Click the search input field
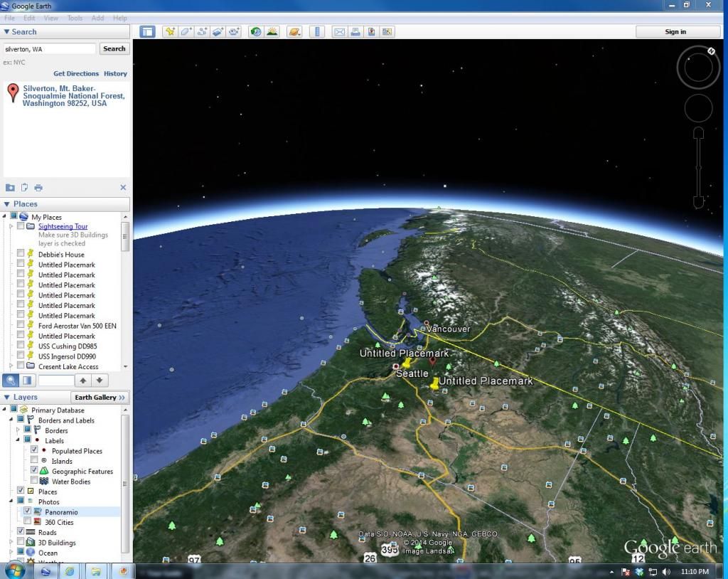The image size is (728, 579). [49, 49]
